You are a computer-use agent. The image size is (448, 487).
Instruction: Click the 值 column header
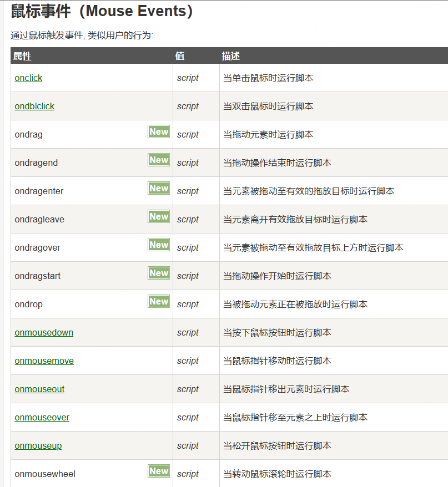pyautogui.click(x=180, y=56)
